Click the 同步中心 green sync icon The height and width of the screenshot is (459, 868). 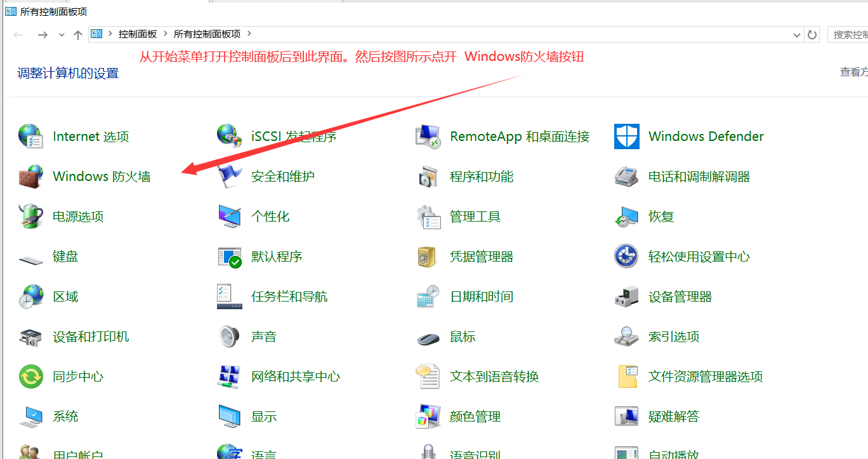coord(30,376)
